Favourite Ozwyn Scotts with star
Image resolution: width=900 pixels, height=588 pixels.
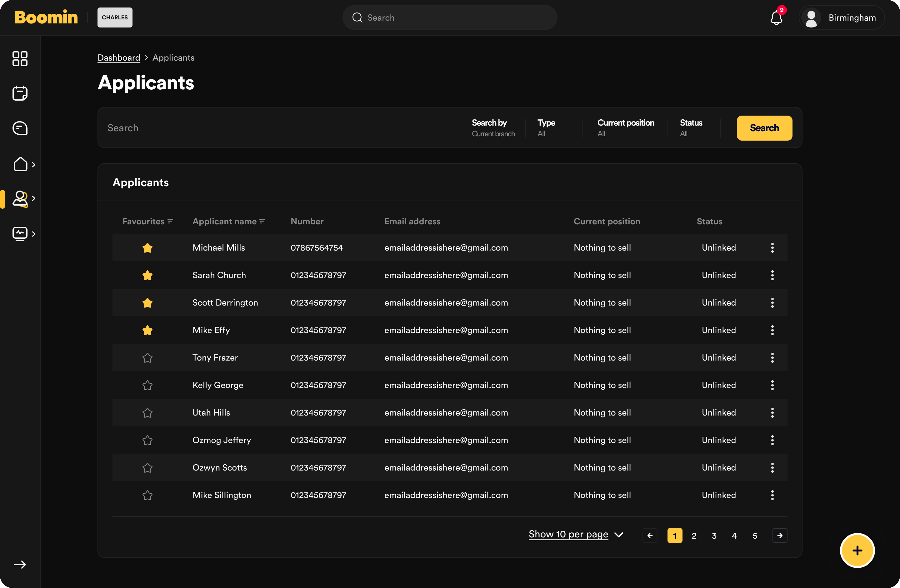tap(147, 468)
